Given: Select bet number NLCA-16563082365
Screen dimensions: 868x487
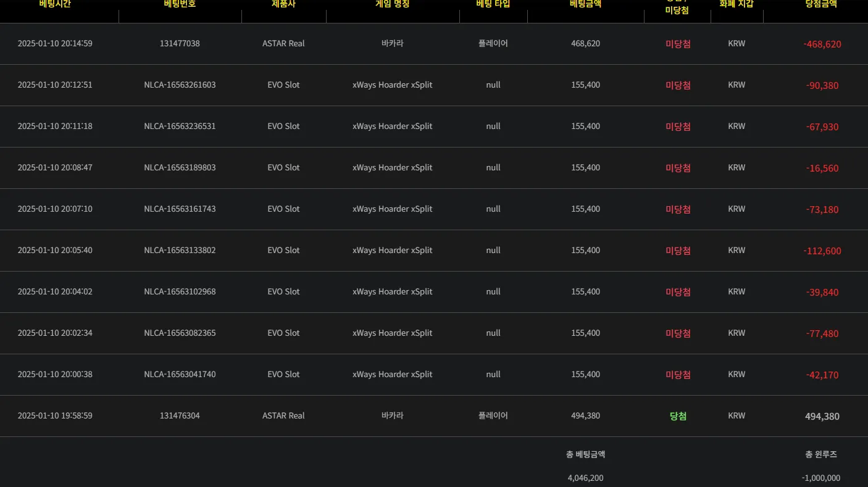Looking at the screenshot, I should point(180,333).
